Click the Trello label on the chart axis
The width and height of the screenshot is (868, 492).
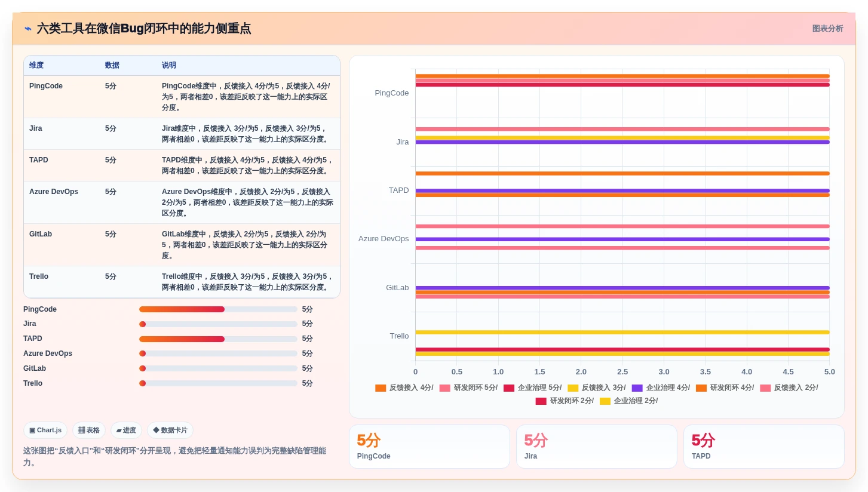[x=400, y=336]
